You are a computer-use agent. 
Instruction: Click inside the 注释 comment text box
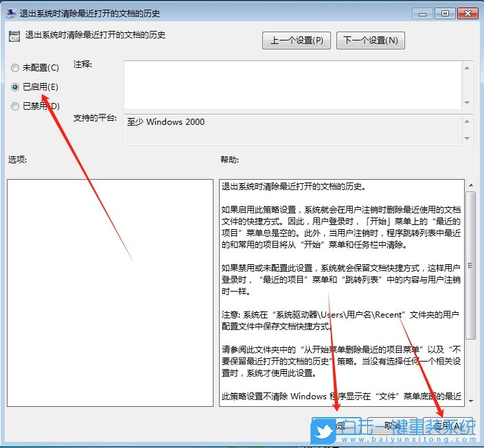click(292, 85)
